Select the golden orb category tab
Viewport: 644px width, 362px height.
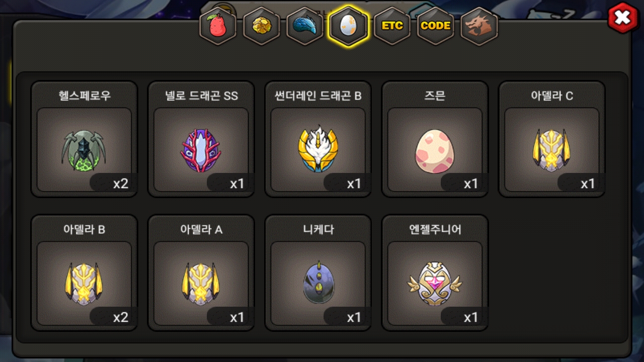(261, 26)
